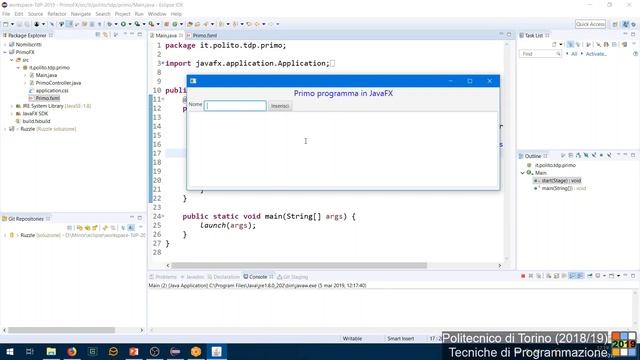Open File Explorer from the taskbar
Viewport: 640px width, 360px height.
tap(51, 351)
